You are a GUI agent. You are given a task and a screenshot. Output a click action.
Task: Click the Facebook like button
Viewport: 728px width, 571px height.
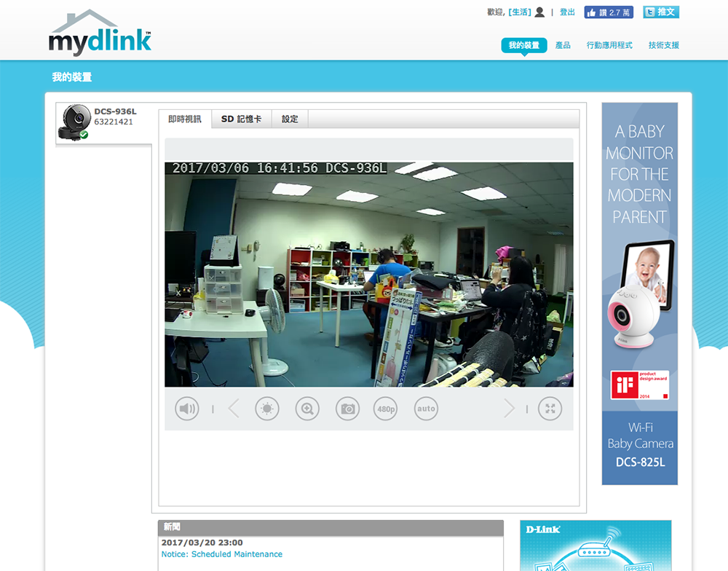[608, 12]
